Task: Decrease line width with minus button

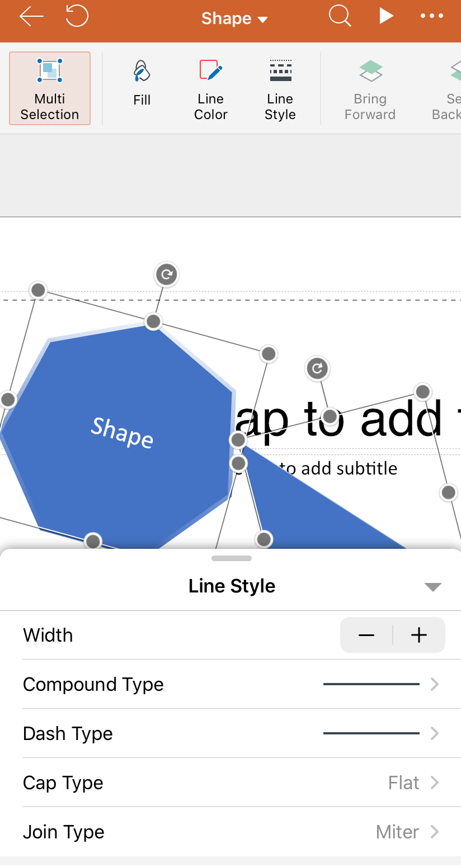Action: coord(366,635)
